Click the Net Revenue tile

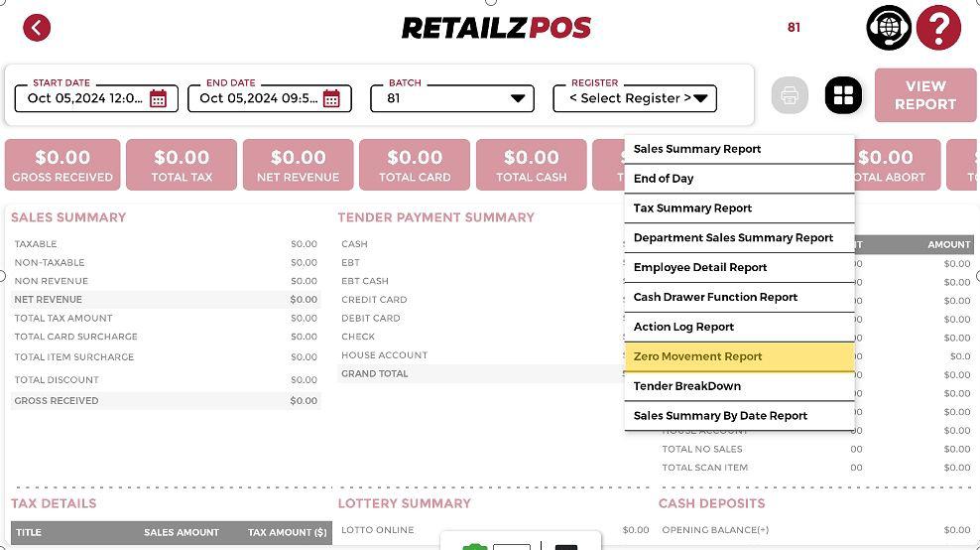pyautogui.click(x=299, y=165)
